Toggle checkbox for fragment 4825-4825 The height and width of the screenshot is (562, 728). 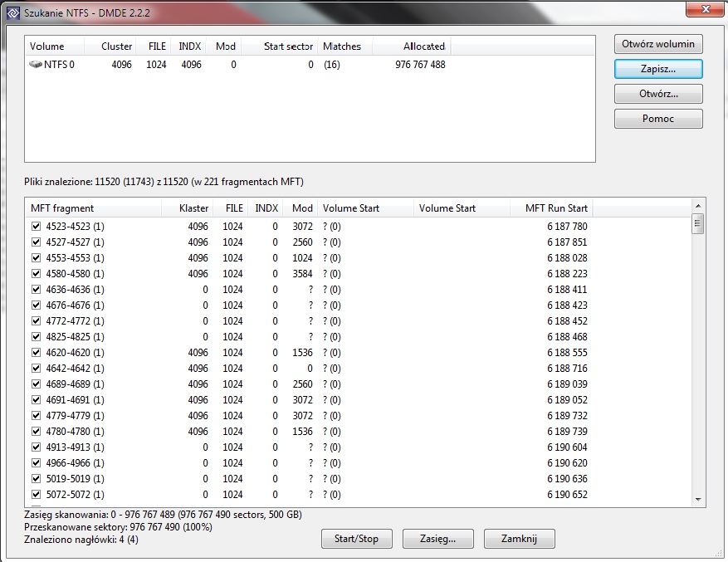(36, 337)
